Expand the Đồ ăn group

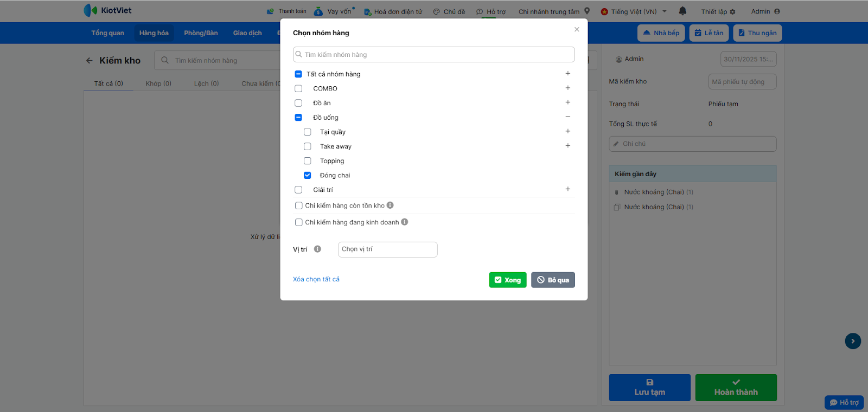pyautogui.click(x=568, y=102)
